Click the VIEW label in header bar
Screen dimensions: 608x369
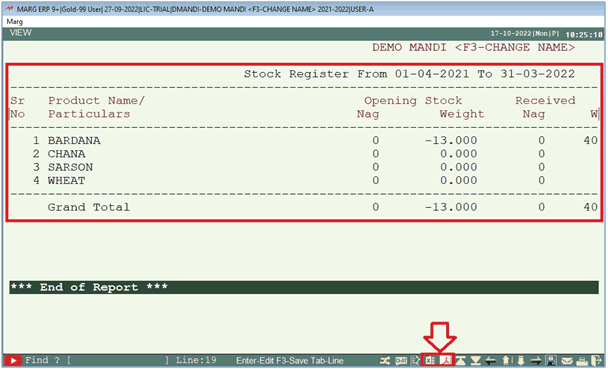21,33
